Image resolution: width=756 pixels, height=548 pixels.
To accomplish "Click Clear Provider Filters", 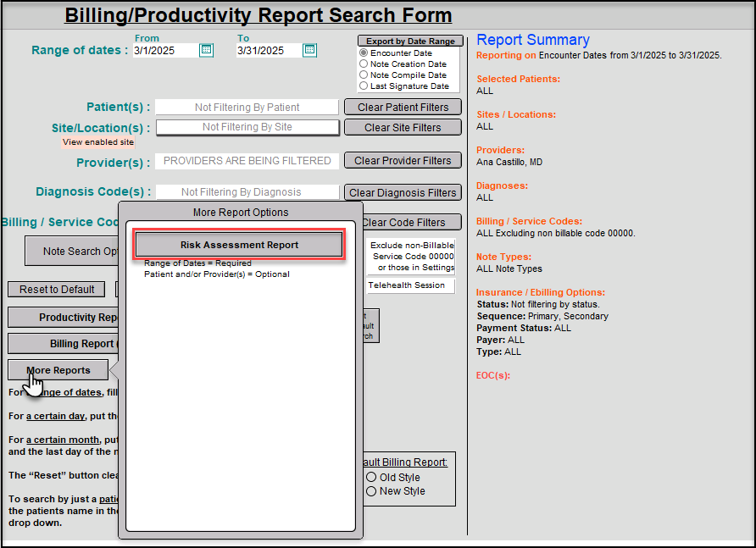I will coord(403,160).
